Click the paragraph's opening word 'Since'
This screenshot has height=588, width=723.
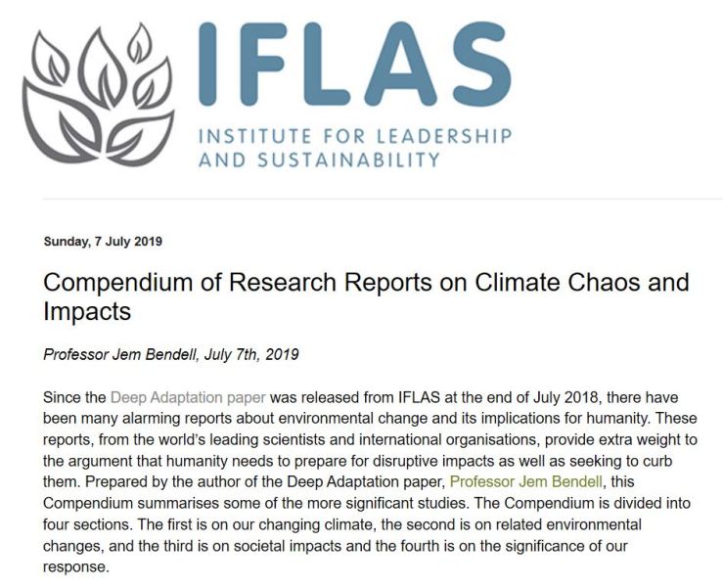tap(63, 397)
